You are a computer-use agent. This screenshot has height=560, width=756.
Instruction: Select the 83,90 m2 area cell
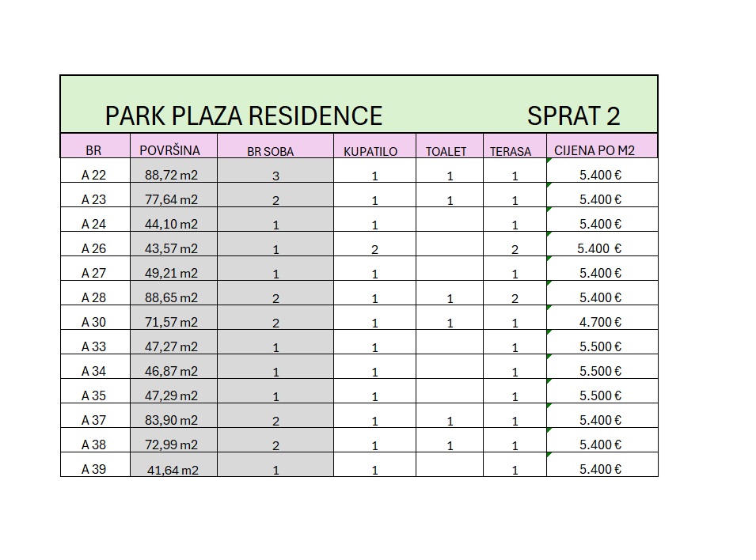pos(171,420)
